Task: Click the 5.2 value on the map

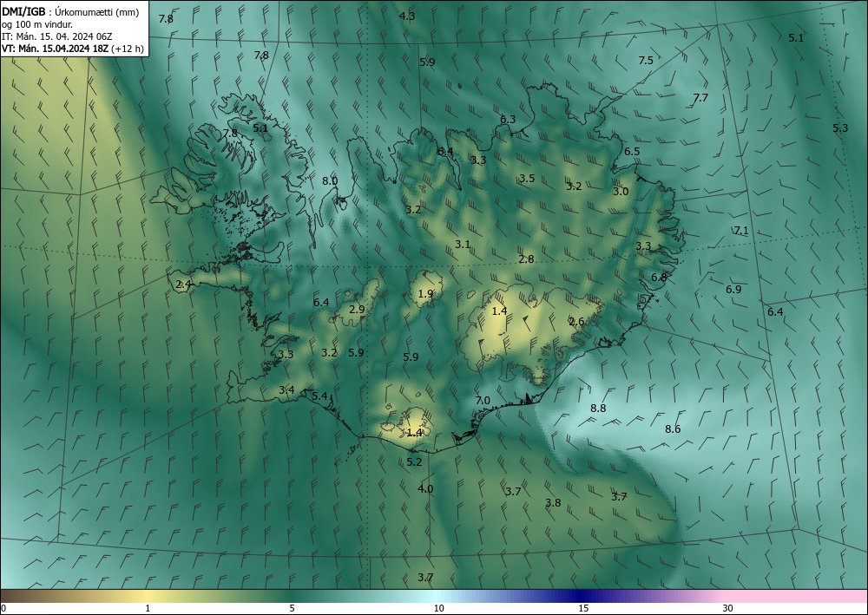Action: tap(414, 461)
